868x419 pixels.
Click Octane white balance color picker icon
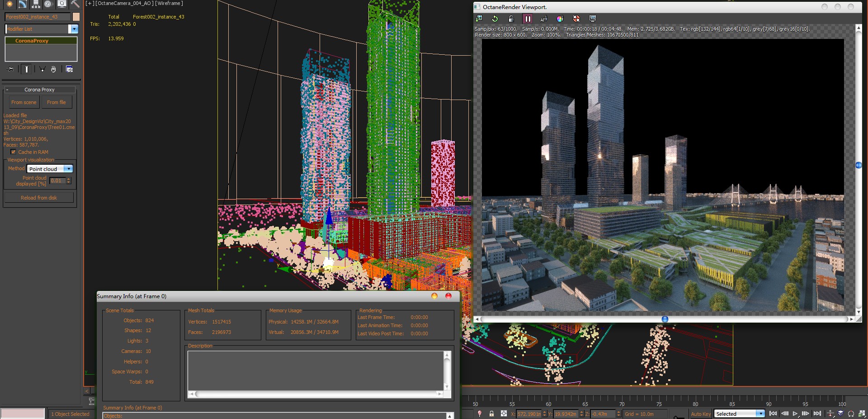(560, 19)
